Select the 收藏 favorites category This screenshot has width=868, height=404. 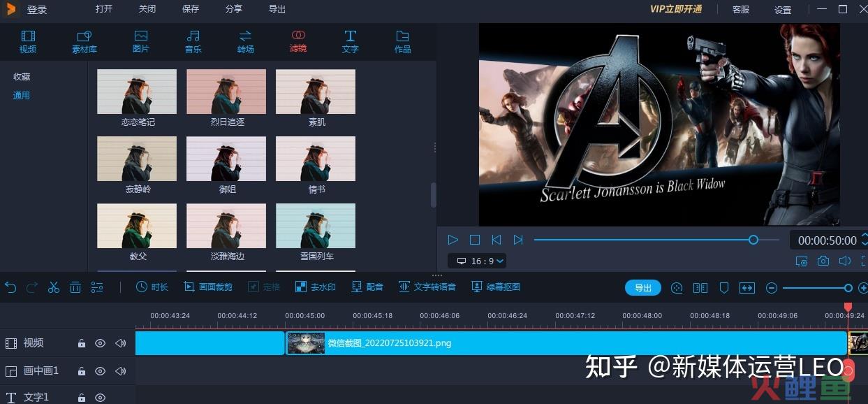click(x=22, y=77)
